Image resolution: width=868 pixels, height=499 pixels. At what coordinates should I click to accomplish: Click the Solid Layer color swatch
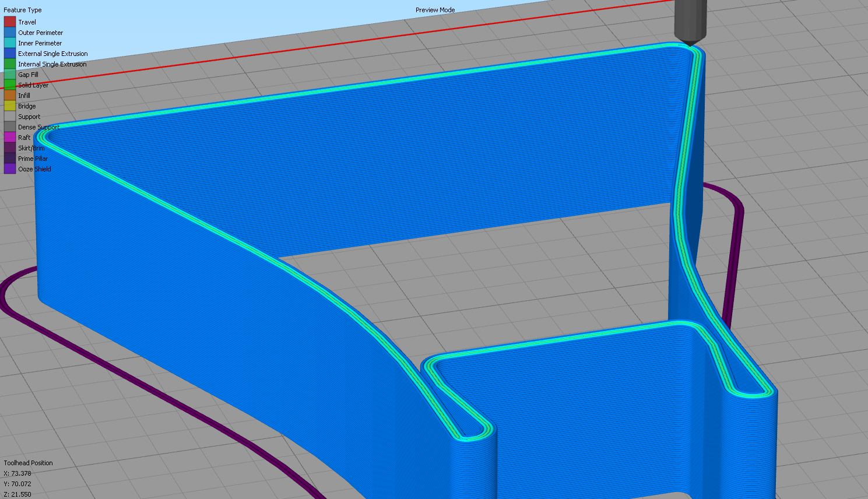[x=10, y=85]
